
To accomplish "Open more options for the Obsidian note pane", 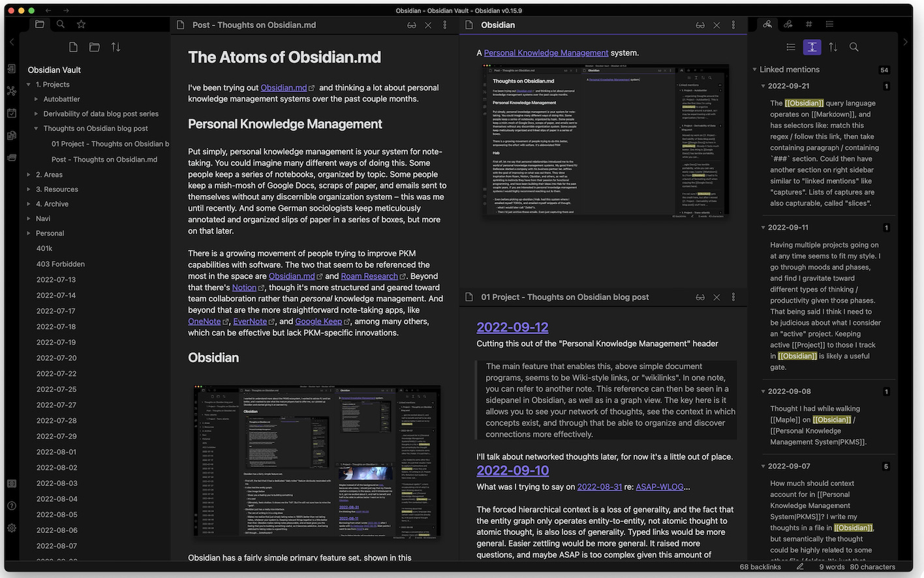I will (733, 25).
